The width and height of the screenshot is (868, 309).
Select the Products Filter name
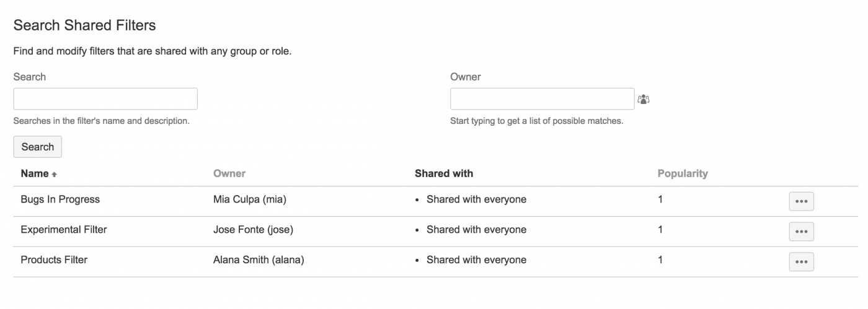(54, 260)
